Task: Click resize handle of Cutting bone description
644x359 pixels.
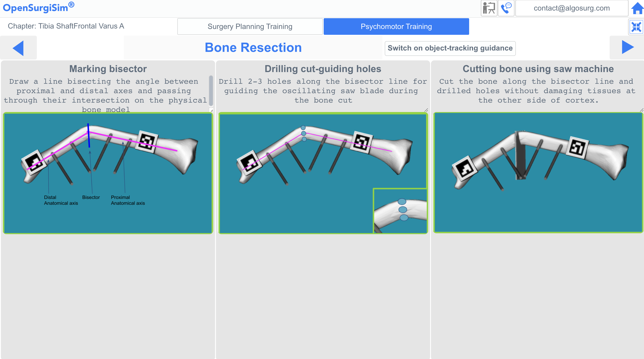Action: pos(642,110)
